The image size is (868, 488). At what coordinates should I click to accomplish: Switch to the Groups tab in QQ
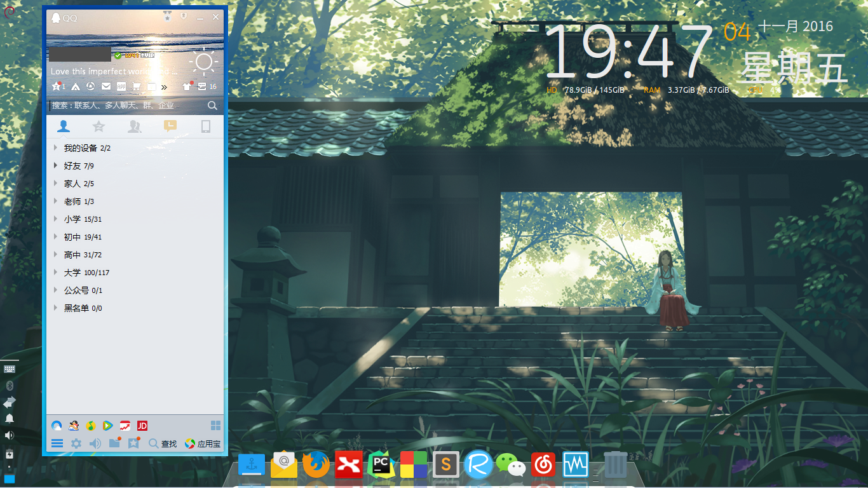click(134, 126)
